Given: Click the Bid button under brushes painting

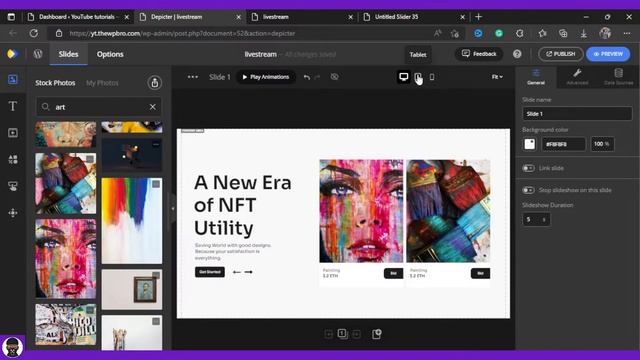Looking at the screenshot, I should [480, 273].
